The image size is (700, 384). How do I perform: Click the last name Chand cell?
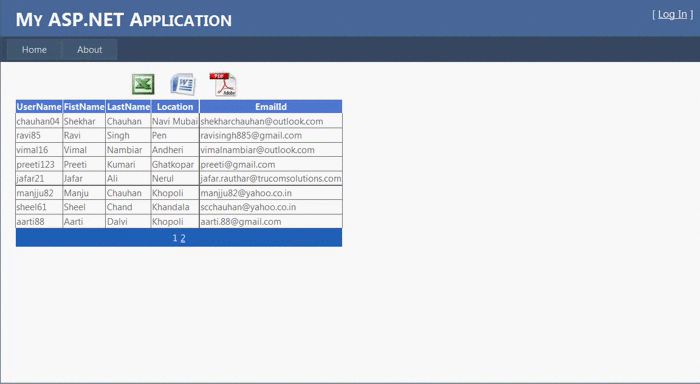(x=128, y=207)
